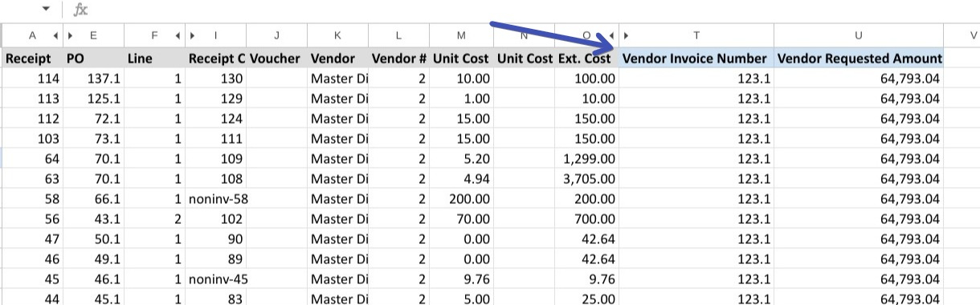This screenshot has height=305, width=980.
Task: Select column A header
Action: (x=31, y=35)
